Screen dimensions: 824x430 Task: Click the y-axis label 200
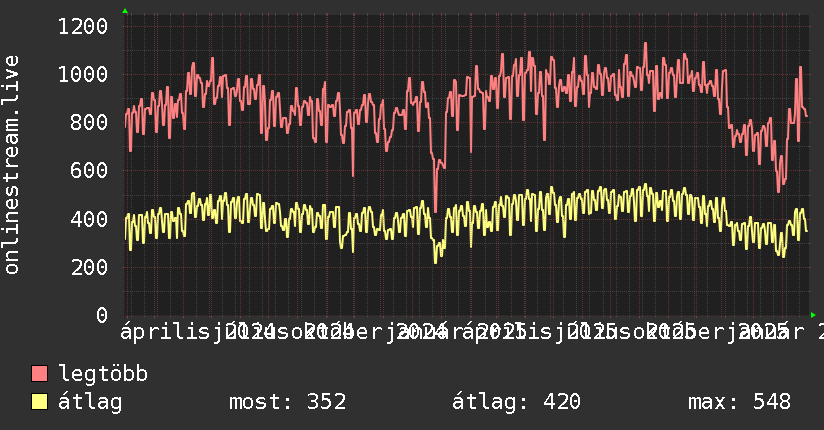[89, 267]
